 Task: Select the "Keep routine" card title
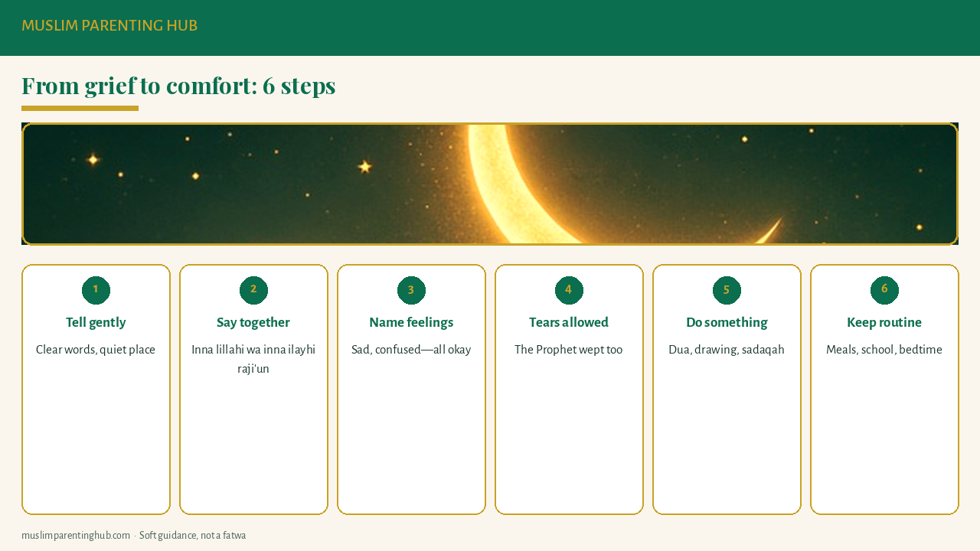(884, 322)
